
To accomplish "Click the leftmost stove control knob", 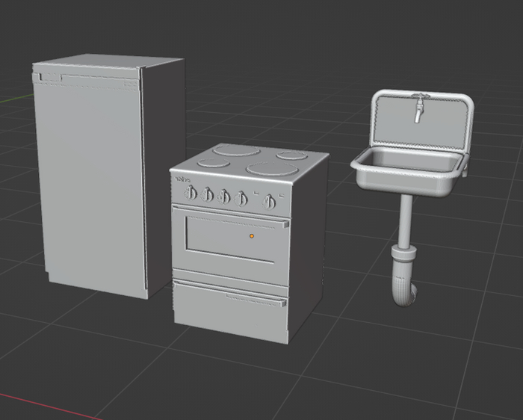I will (x=191, y=193).
